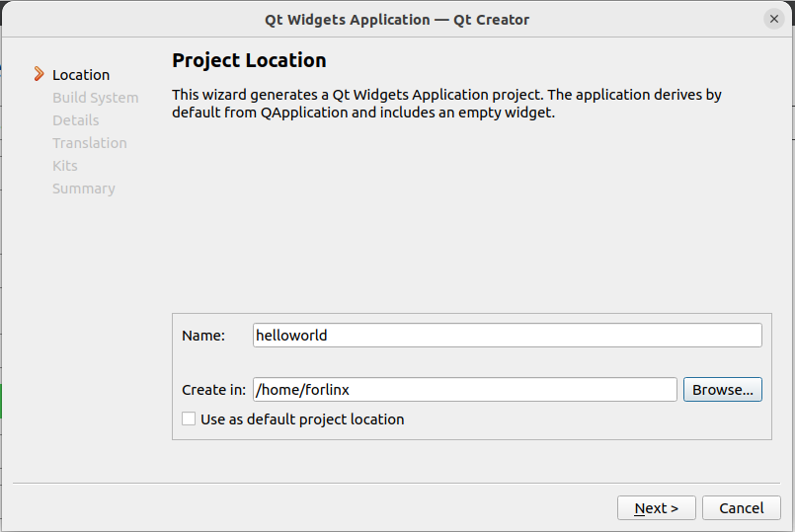Image resolution: width=795 pixels, height=532 pixels.
Task: Open the Details wizard step
Action: 75,120
